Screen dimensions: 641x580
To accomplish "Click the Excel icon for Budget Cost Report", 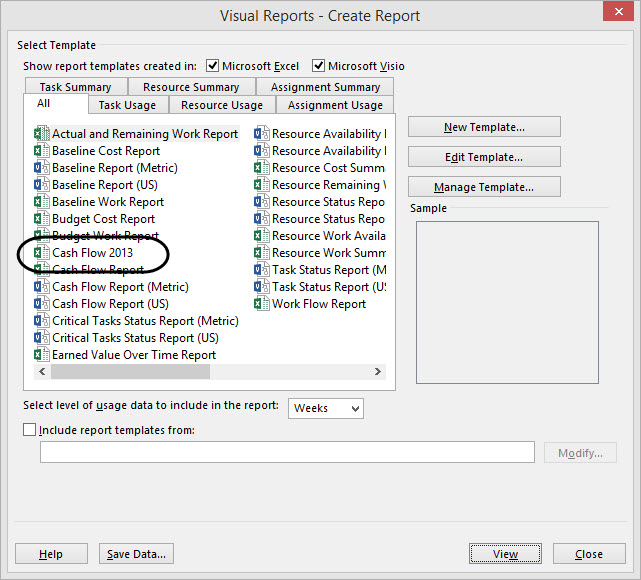I will [x=41, y=219].
